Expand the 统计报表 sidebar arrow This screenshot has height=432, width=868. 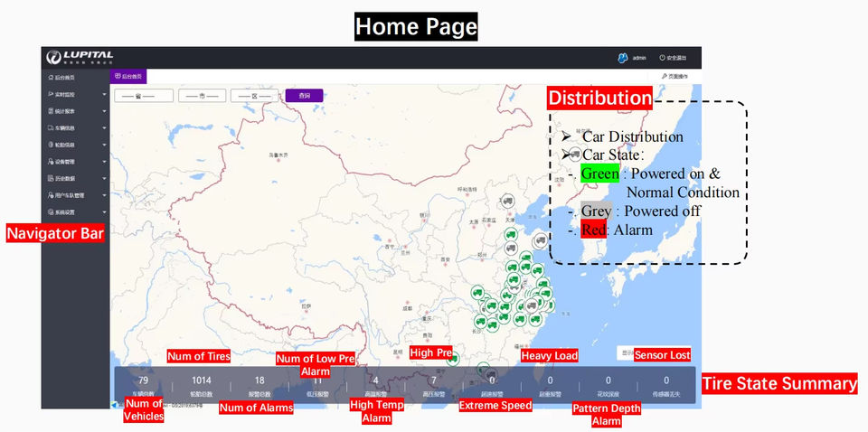click(x=105, y=111)
